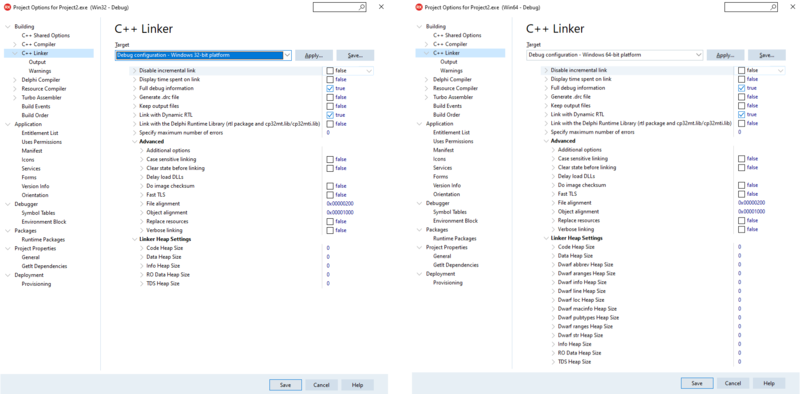Viewport: 800px width, 394px height.
Task: Select C++ Shared Options in Win32 tree
Action: tap(46, 36)
